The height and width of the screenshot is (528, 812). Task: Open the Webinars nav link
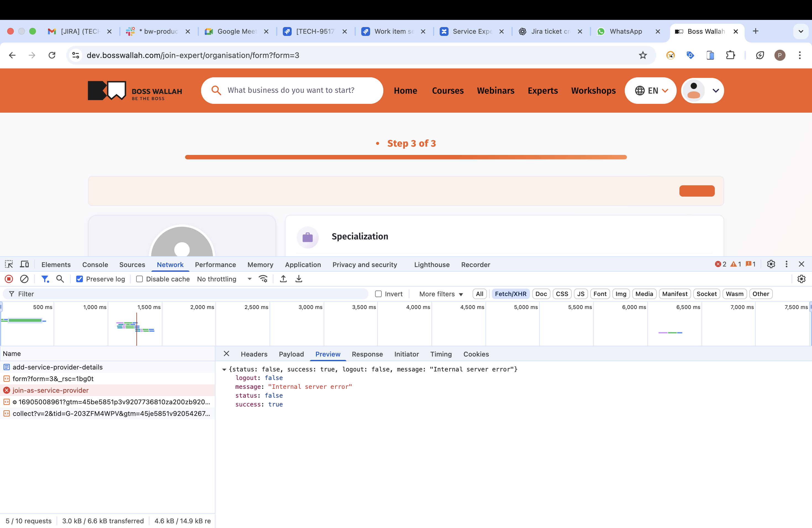(495, 91)
